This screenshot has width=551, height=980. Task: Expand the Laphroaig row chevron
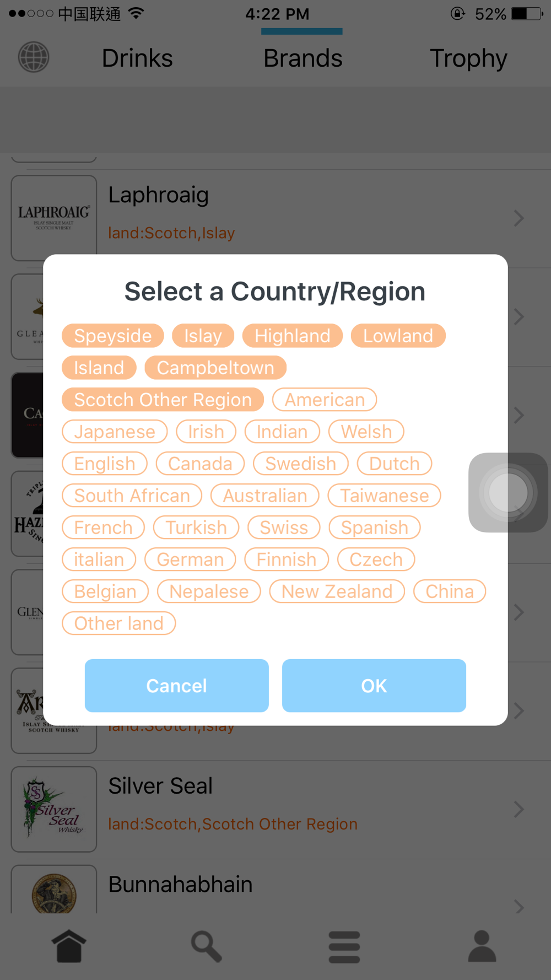518,218
